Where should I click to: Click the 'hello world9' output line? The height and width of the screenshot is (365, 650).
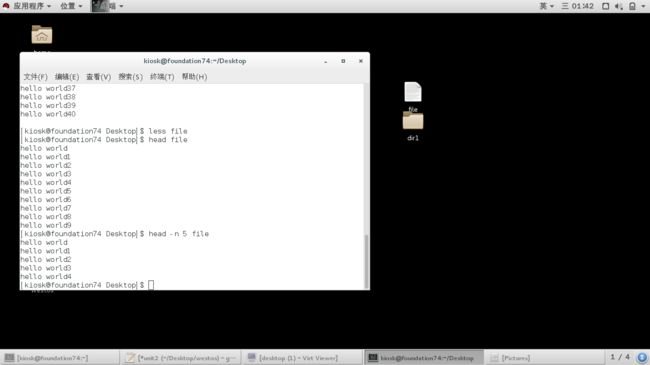coord(46,225)
